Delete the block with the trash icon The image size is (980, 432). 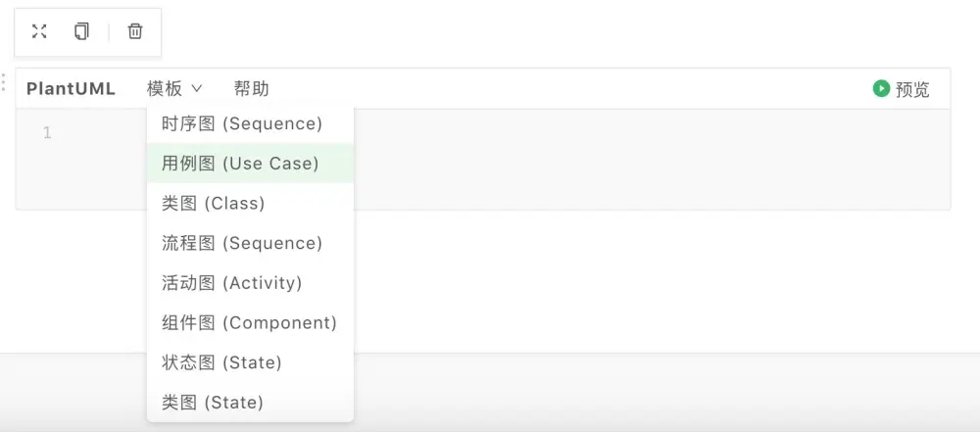pyautogui.click(x=135, y=31)
